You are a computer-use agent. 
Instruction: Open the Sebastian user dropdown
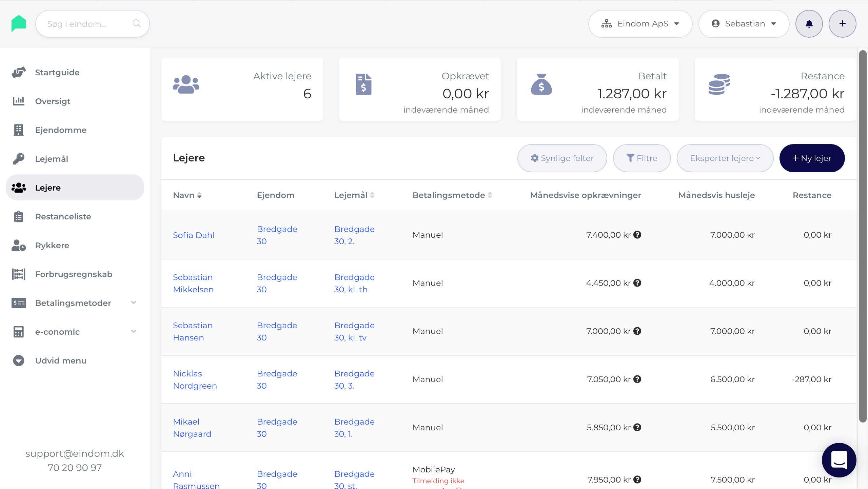tap(744, 24)
